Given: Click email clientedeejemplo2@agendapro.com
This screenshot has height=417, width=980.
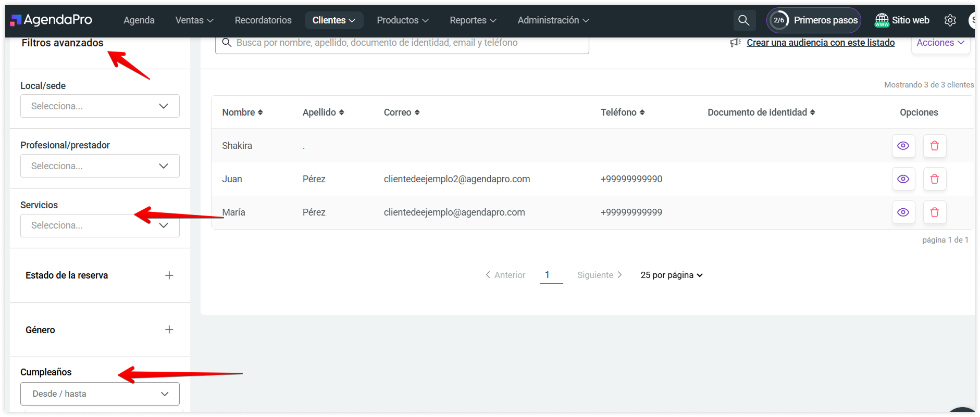Looking at the screenshot, I should coord(457,179).
